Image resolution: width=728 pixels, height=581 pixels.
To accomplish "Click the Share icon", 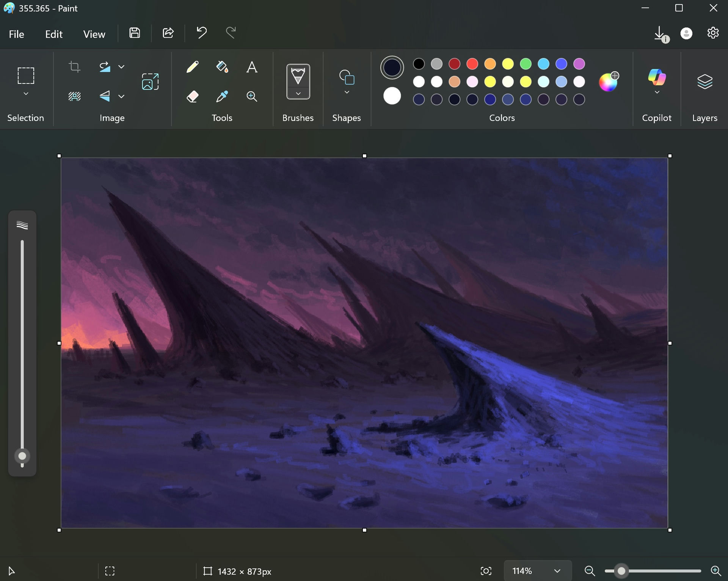I will click(168, 33).
